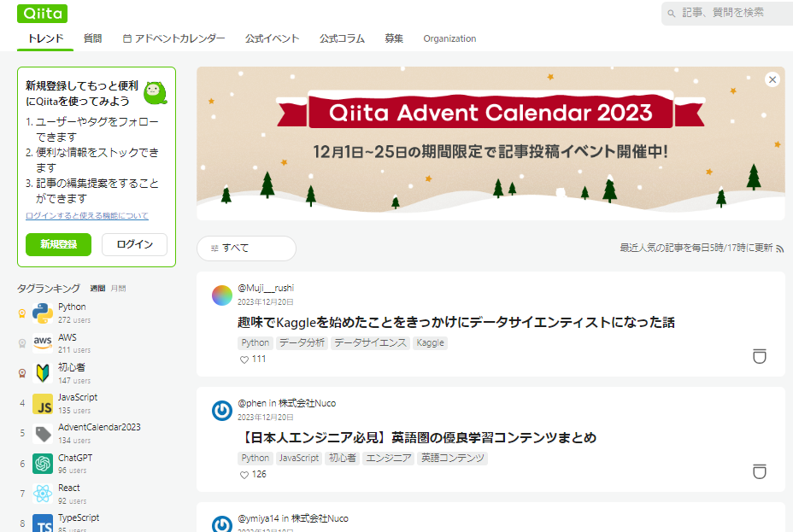Open Python tag name in ranking
793x532 pixels.
[x=72, y=307]
